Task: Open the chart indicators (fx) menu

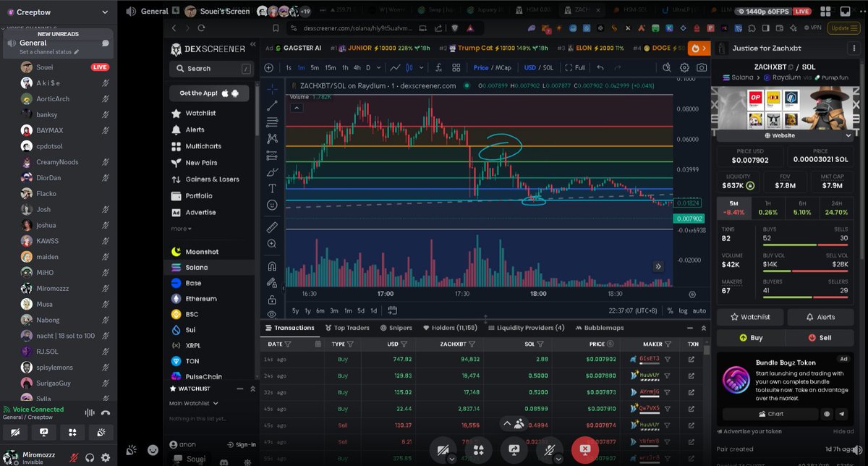Action: (438, 67)
